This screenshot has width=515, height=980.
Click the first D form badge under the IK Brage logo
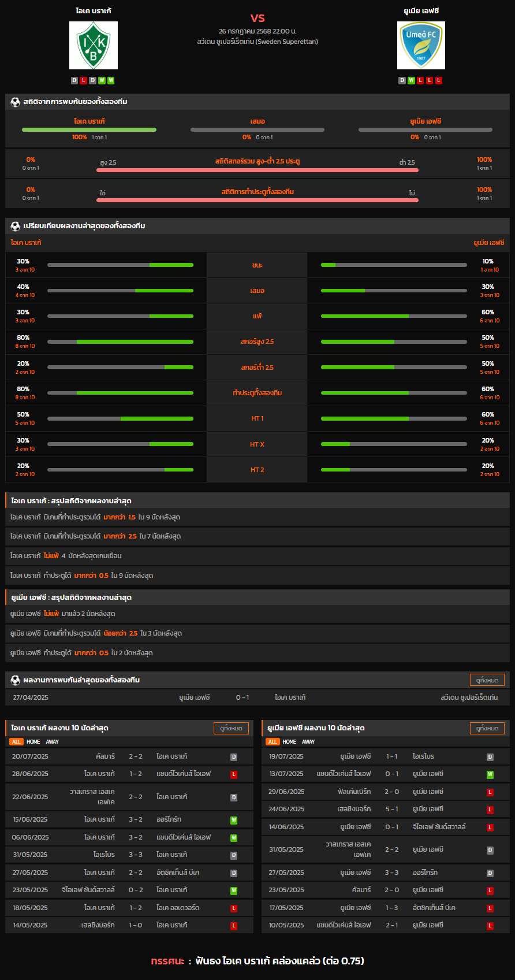tap(74, 80)
